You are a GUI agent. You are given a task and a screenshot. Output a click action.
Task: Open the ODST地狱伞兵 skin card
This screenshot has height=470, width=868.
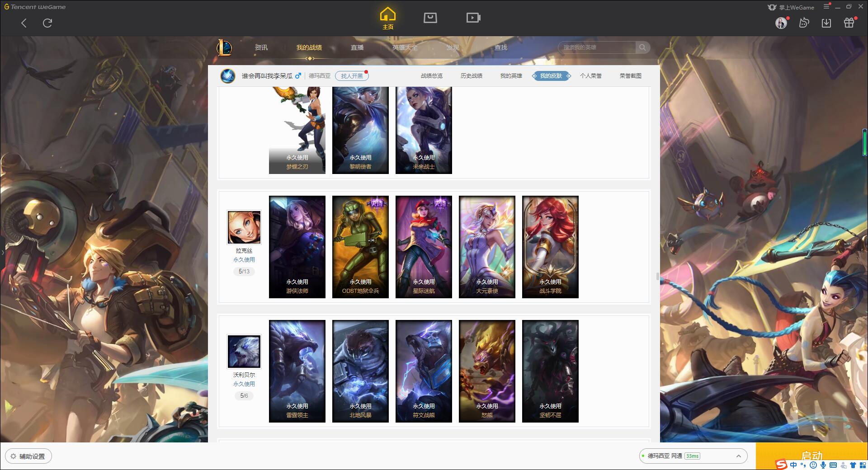coord(360,247)
